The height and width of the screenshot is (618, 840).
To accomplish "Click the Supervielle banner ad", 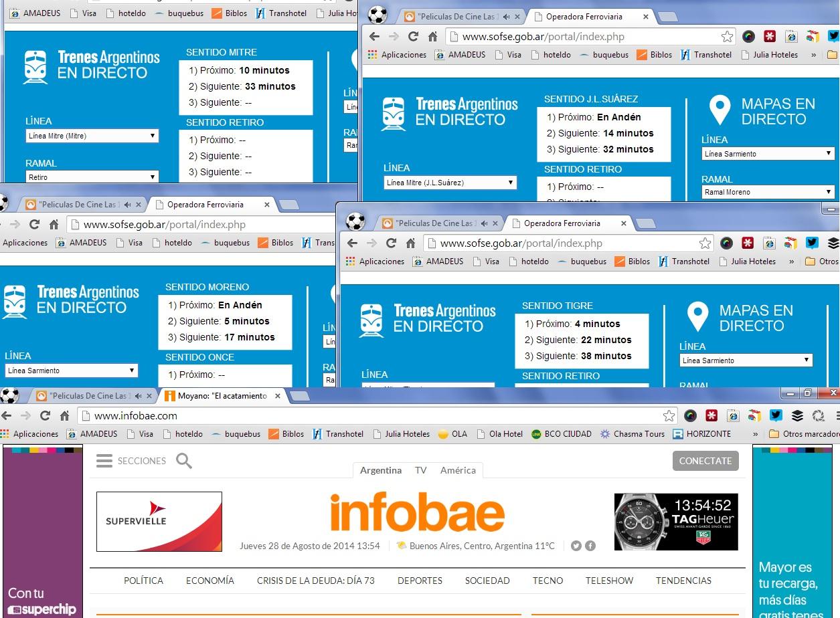I will pos(159,522).
